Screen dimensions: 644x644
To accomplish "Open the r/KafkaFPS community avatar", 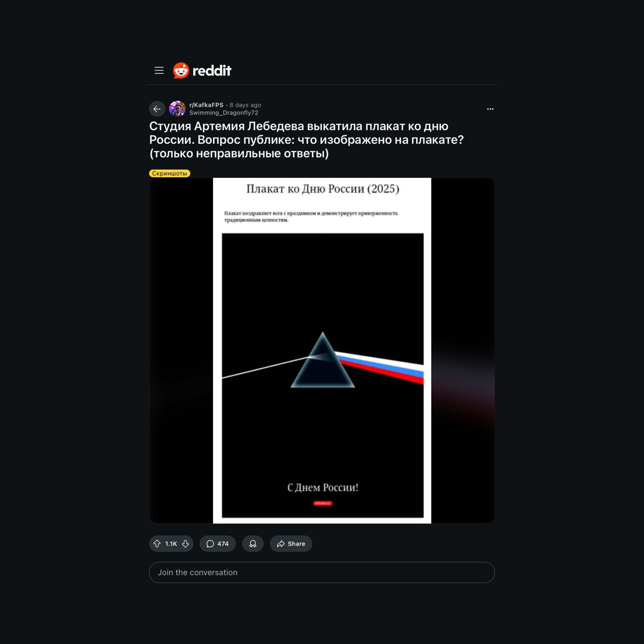I will coord(177,109).
